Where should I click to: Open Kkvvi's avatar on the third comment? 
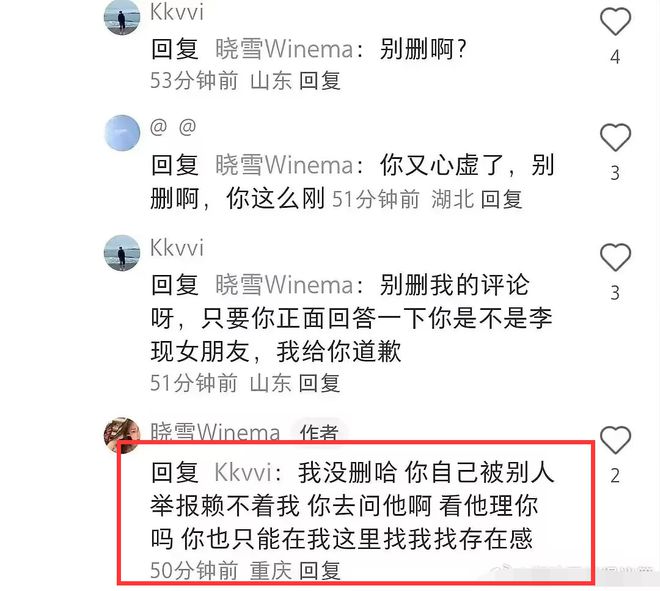[122, 253]
